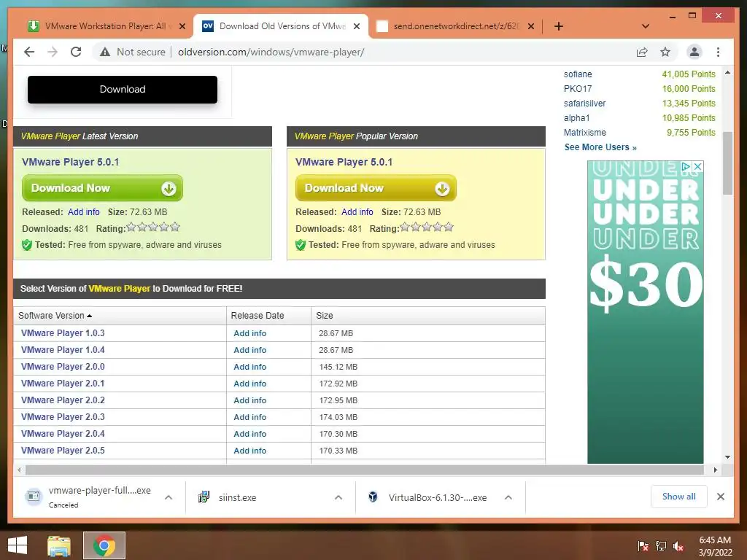Click the yellow Download Now button
Image resolution: width=747 pixels, height=560 pixels.
(x=376, y=188)
